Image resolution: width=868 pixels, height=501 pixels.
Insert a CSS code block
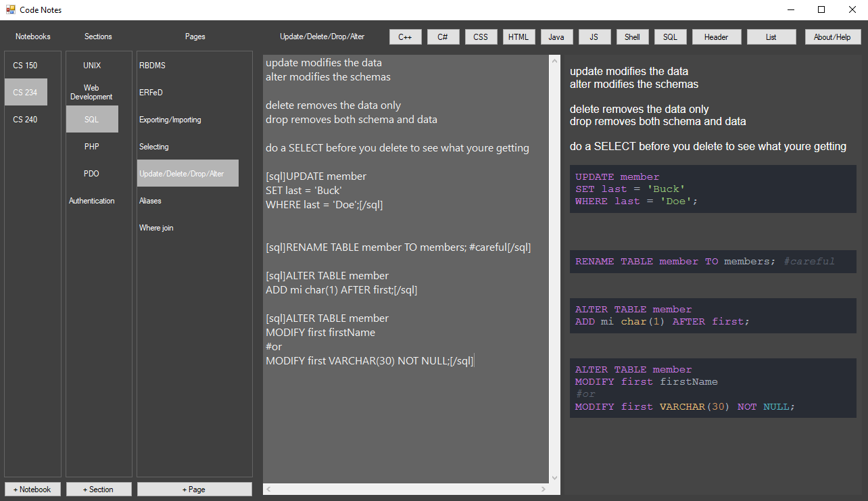(x=481, y=37)
